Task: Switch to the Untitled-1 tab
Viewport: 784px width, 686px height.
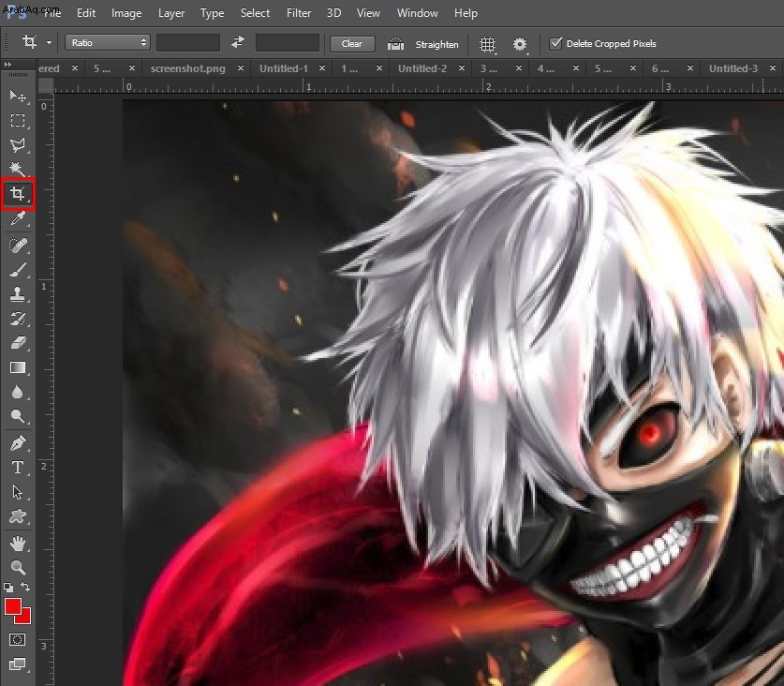Action: pos(284,68)
